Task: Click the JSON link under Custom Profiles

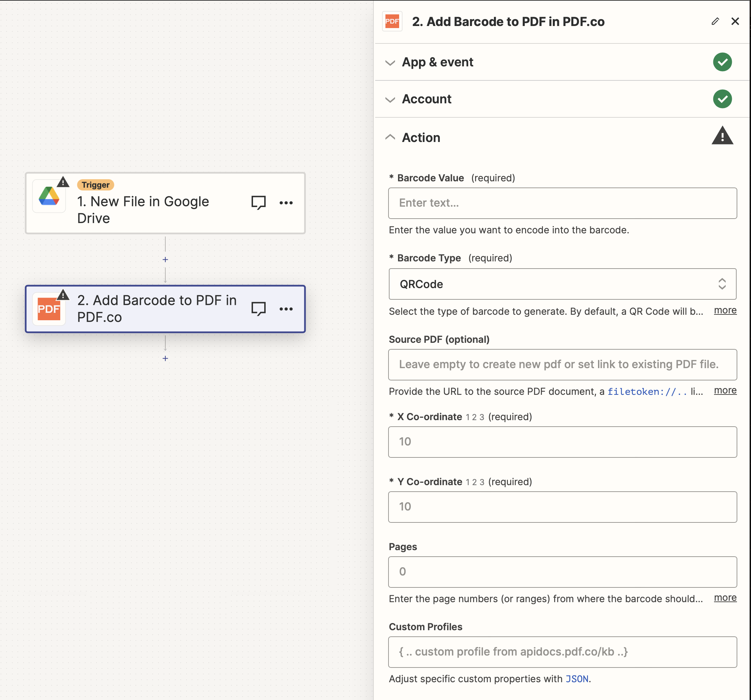Action: (x=577, y=678)
